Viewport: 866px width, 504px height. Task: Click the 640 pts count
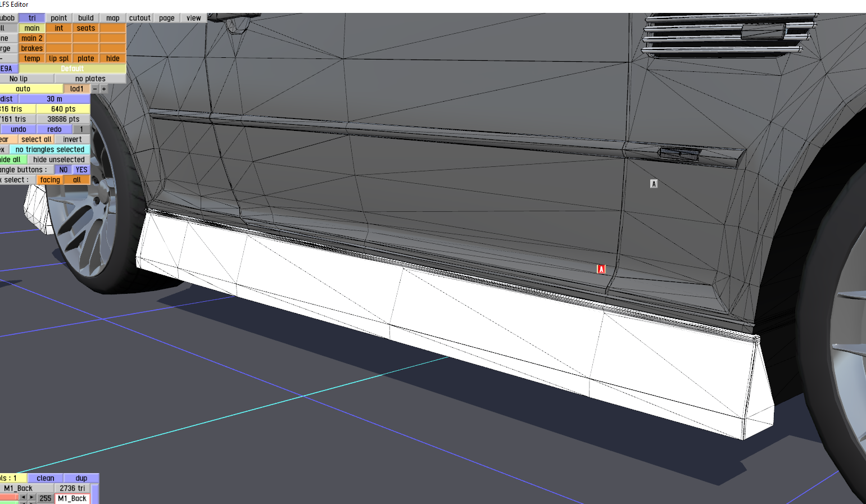[x=64, y=109]
